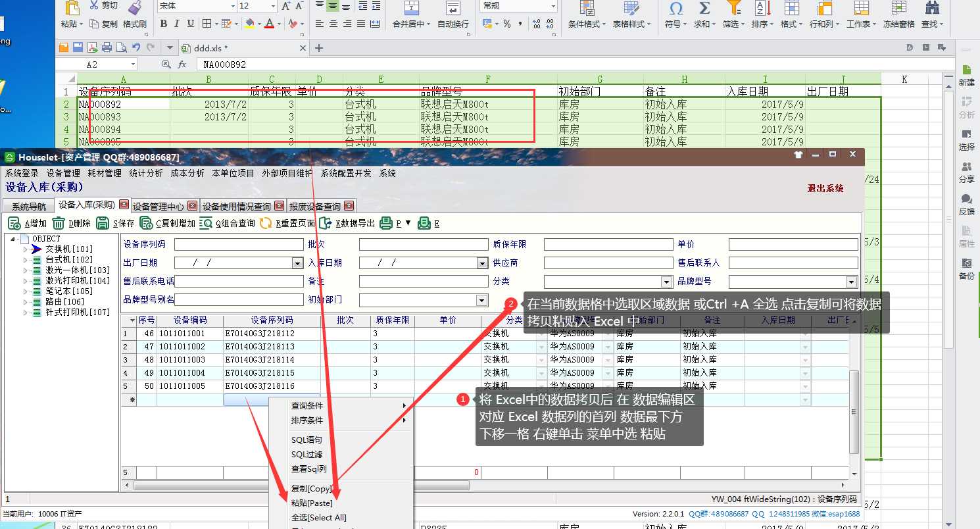Click 分享 (Share) in WPS right sidebar
The image size is (980, 529).
(966, 172)
